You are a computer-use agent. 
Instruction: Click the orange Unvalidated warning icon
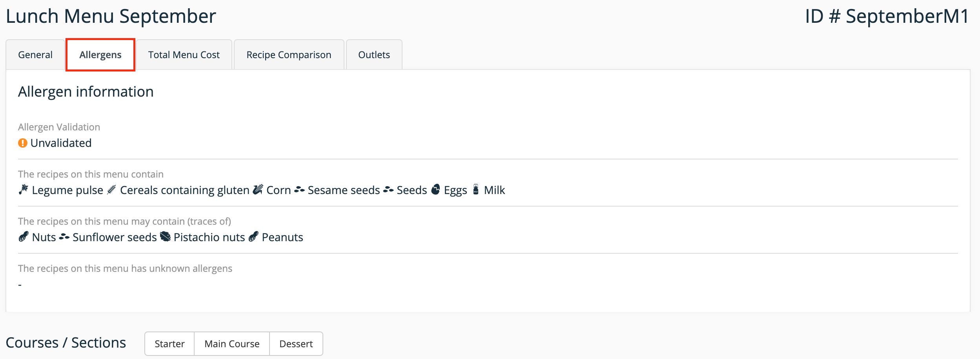click(23, 143)
